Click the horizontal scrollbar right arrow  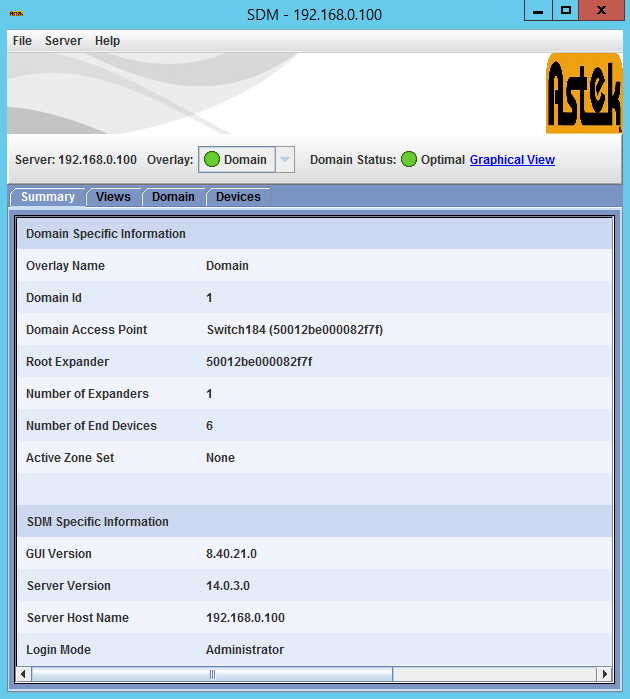click(x=604, y=674)
